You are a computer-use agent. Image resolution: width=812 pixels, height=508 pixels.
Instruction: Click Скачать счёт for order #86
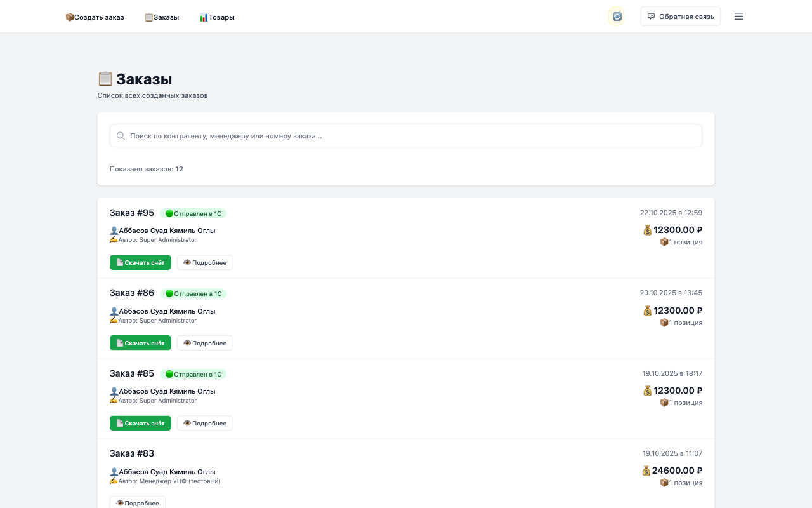pos(140,343)
